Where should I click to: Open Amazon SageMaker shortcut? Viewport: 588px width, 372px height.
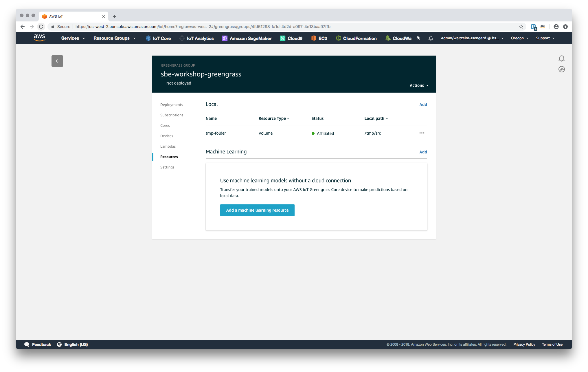pyautogui.click(x=247, y=38)
